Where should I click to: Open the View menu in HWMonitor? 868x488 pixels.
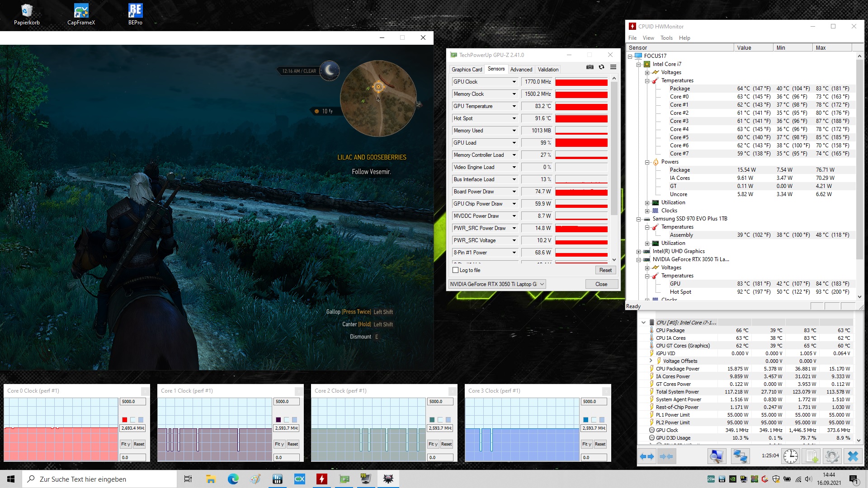click(648, 38)
